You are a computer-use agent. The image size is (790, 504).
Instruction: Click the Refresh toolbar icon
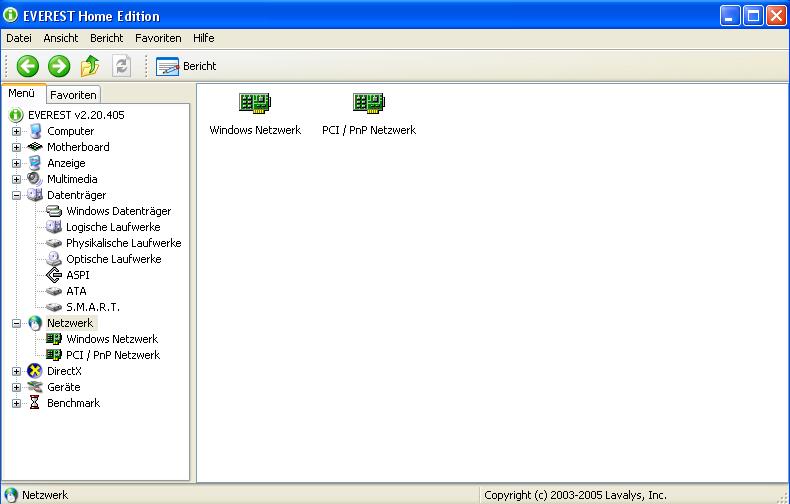click(x=121, y=66)
